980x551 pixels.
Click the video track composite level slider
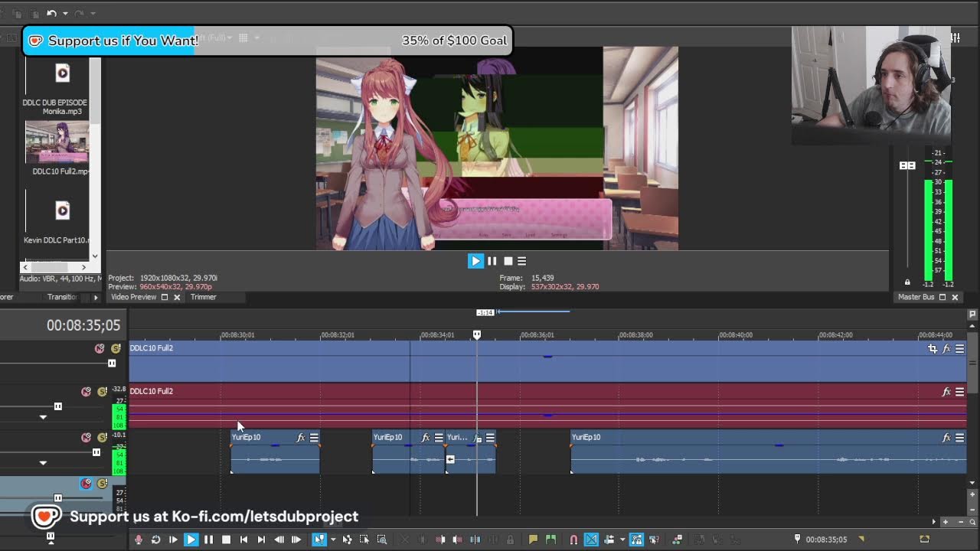coord(112,364)
